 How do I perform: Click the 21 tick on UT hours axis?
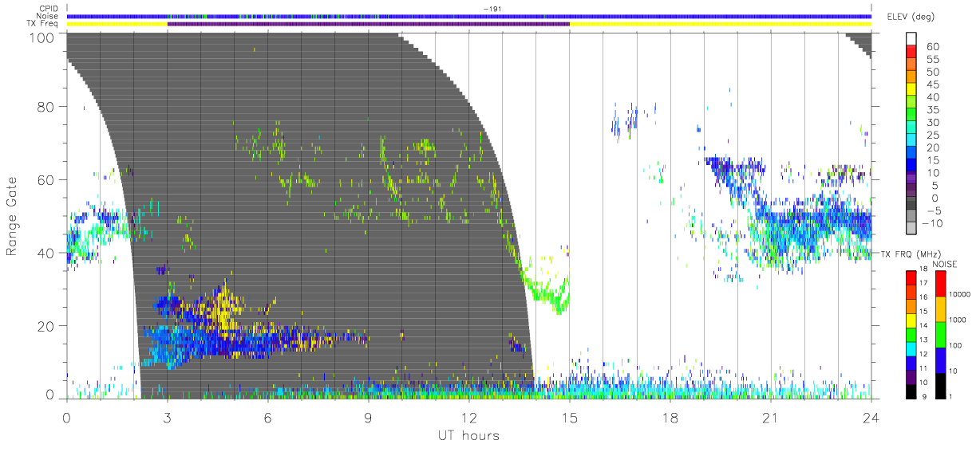(770, 418)
